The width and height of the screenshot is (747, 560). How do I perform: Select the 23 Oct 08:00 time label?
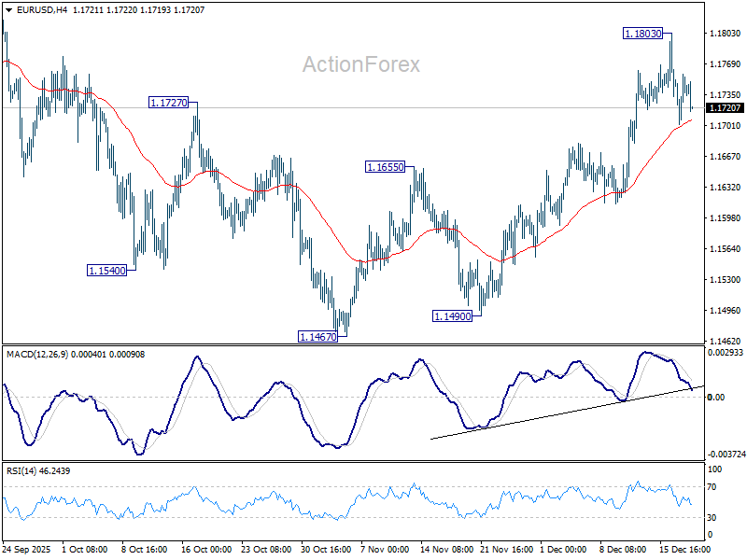coord(266,549)
